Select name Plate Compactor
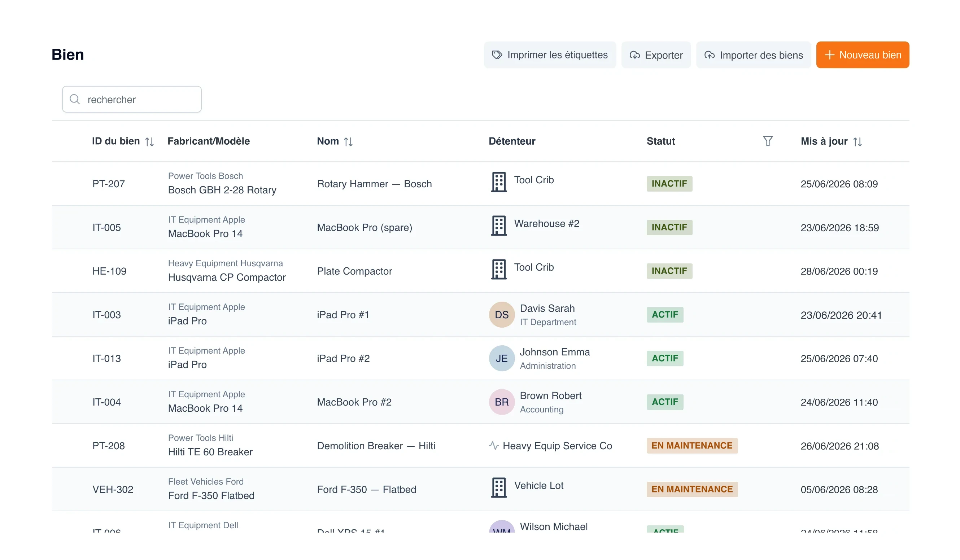This screenshot has width=960, height=560. 354,271
